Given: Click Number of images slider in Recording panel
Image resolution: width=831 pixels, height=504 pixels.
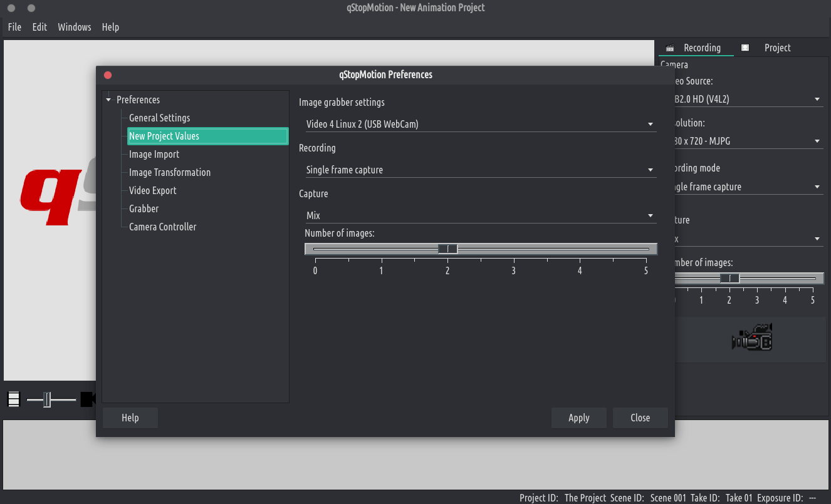Looking at the screenshot, I should (750, 278).
